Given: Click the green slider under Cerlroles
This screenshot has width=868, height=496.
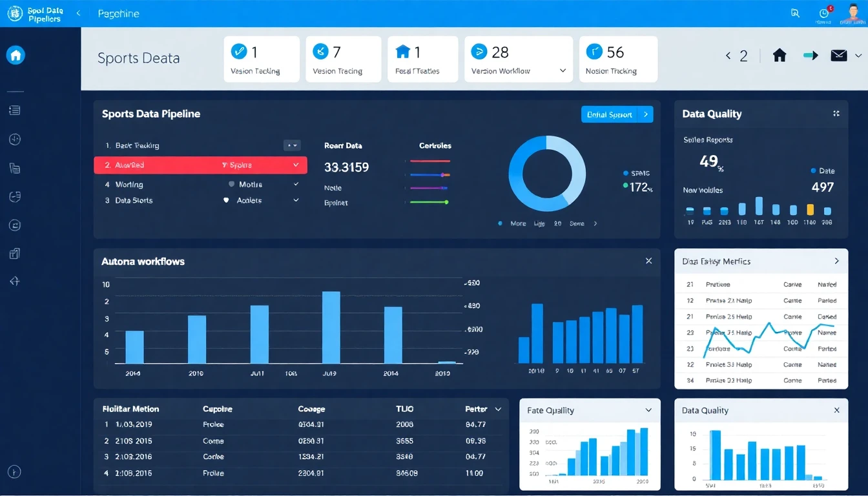Looking at the screenshot, I should [429, 202].
